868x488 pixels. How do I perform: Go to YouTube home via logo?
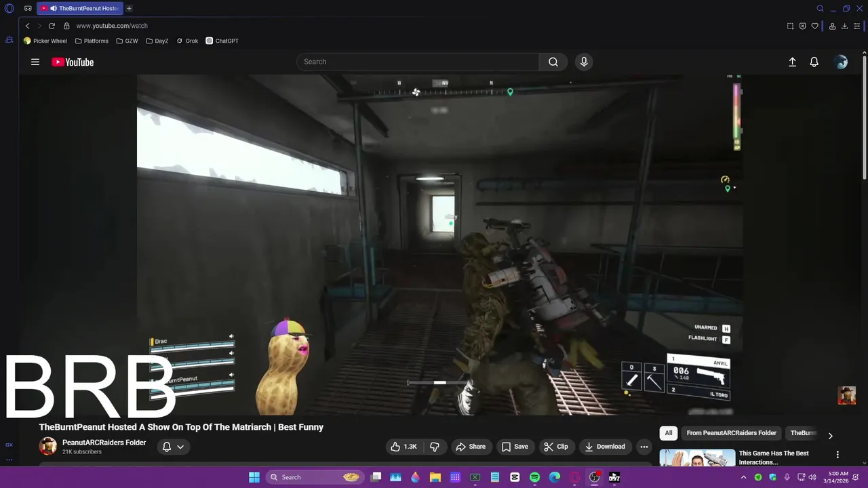point(73,62)
